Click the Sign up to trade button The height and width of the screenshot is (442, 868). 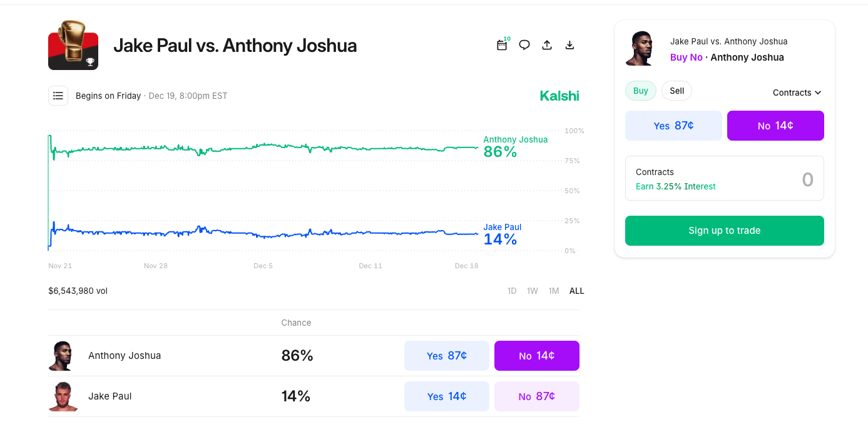[x=724, y=230]
